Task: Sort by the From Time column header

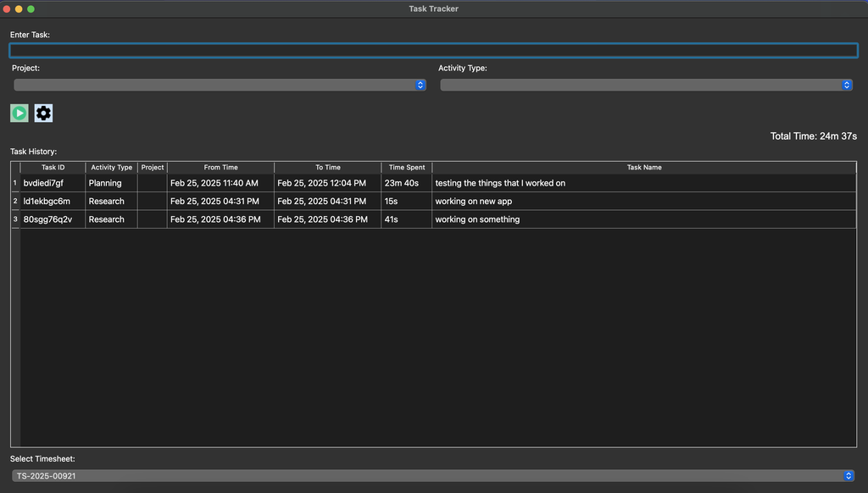Action: tap(220, 168)
